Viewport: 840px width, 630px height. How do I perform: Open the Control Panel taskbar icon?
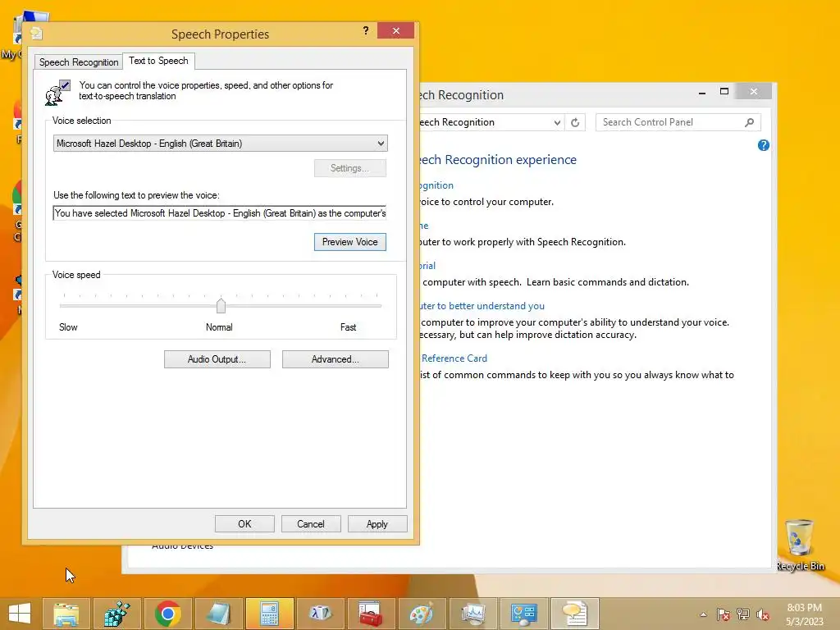click(x=523, y=614)
